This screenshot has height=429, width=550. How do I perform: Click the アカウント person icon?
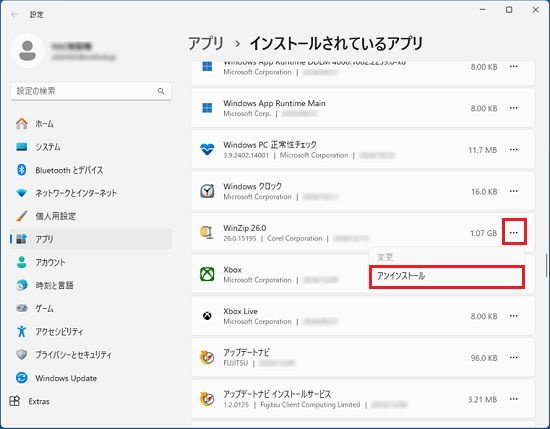pyautogui.click(x=22, y=262)
